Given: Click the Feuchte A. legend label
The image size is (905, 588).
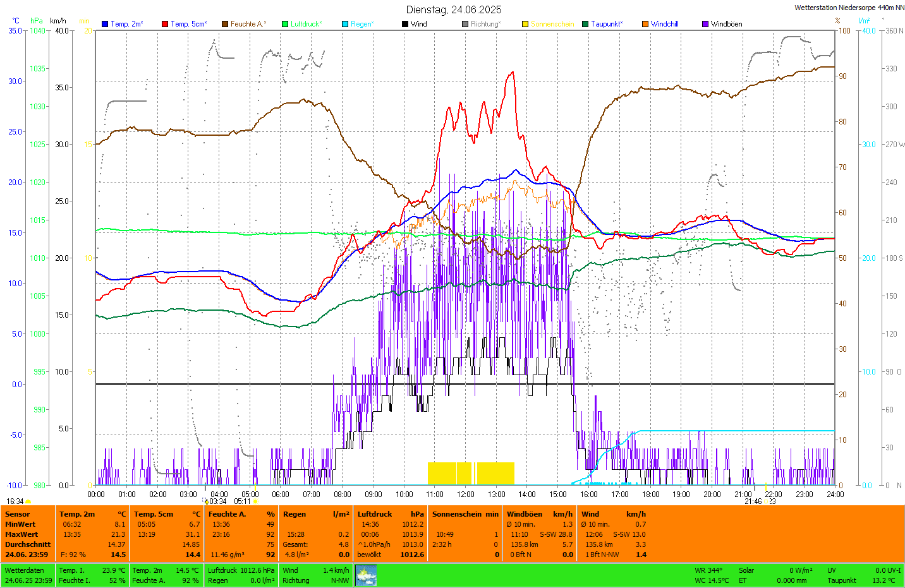Looking at the screenshot, I should pos(248,24).
